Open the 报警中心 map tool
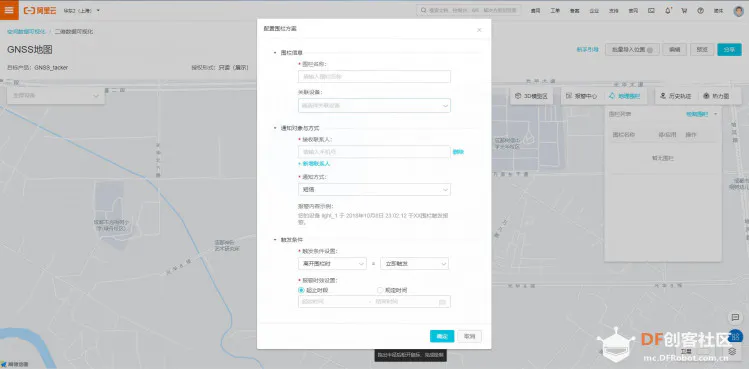 click(581, 96)
